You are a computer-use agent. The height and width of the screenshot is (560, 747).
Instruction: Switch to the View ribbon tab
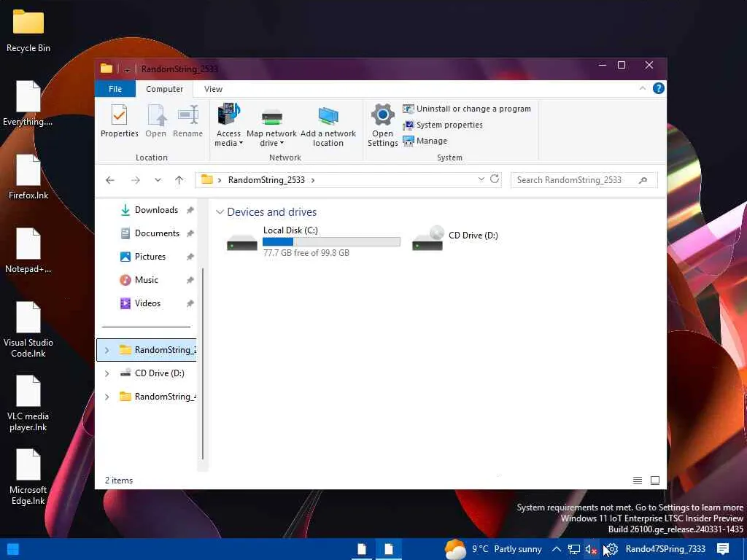[x=213, y=89]
